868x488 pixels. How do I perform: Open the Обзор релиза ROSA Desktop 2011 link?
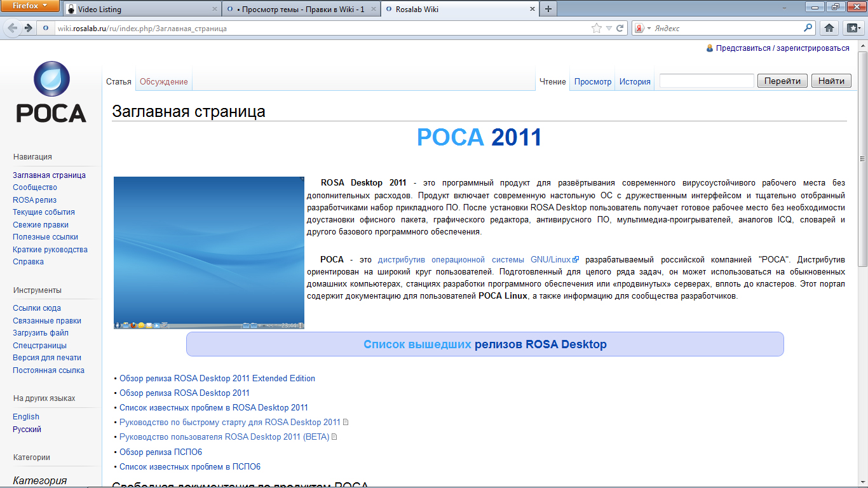pos(184,393)
